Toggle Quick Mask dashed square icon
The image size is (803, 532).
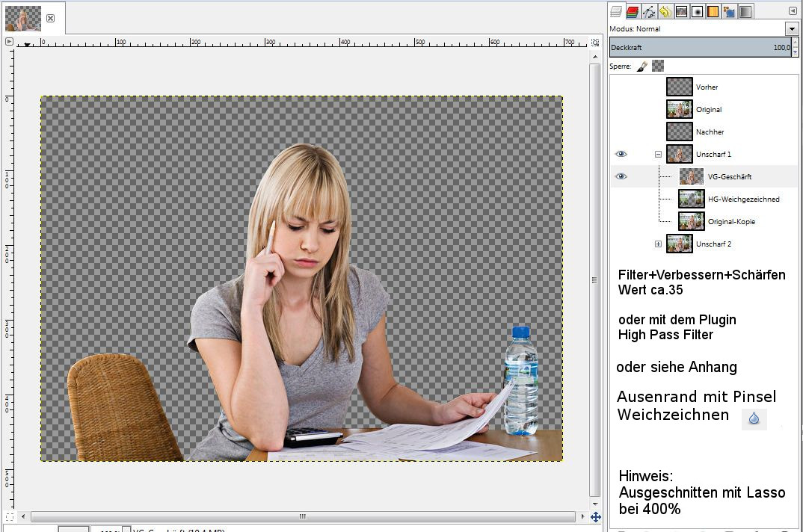point(9,517)
